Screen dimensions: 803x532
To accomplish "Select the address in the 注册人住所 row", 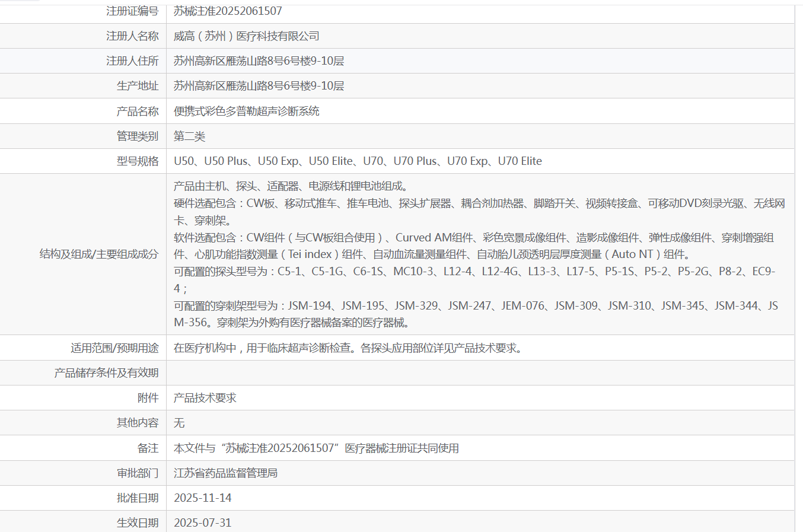I will click(259, 61).
